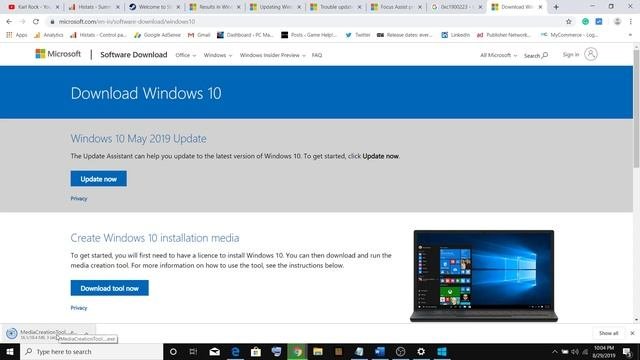The width and height of the screenshot is (640, 360).
Task: Click the Download tool now button
Action: pos(109,288)
